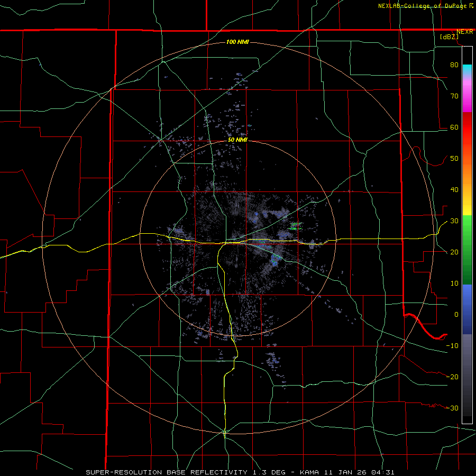Screen dimensions: 476x476
Task: Click SUPER-RESOLUTION BASE REFLECTIVITY title text
Action: (167, 472)
